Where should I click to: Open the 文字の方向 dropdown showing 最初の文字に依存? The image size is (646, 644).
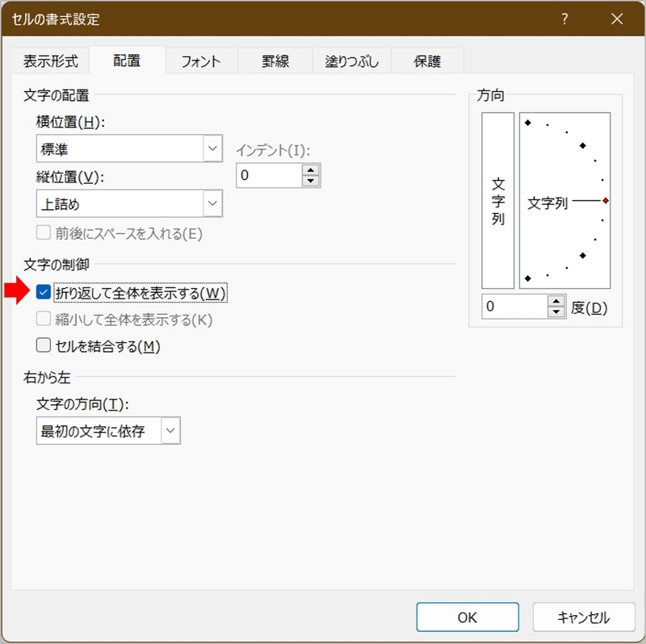pos(171,430)
